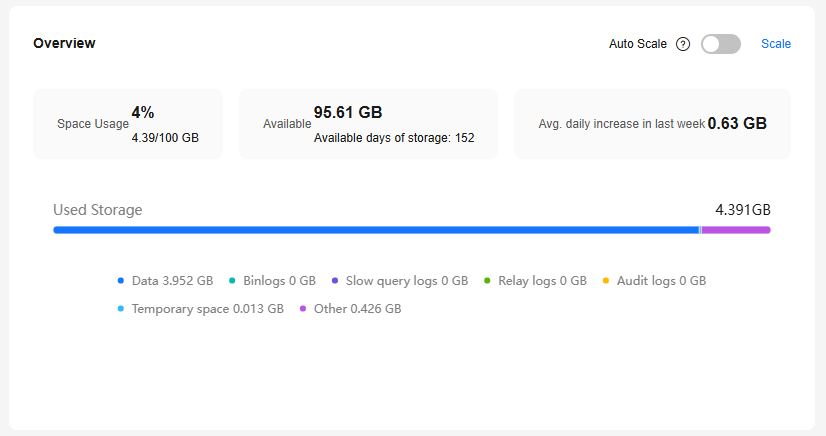Select the Space Usage 4% card
The image size is (826, 436).
pyautogui.click(x=128, y=124)
